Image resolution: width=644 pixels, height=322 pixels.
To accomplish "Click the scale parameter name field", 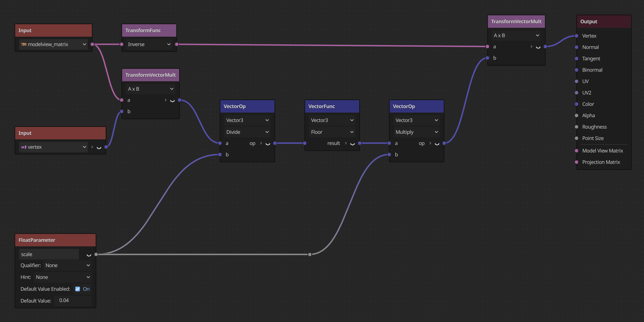I will 49,254.
